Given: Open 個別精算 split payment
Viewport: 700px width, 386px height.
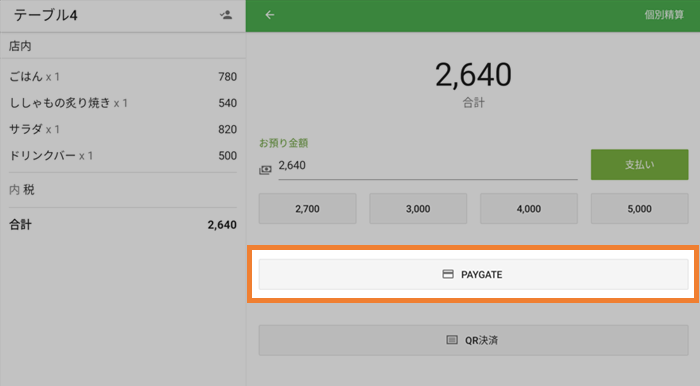Looking at the screenshot, I should (x=664, y=15).
